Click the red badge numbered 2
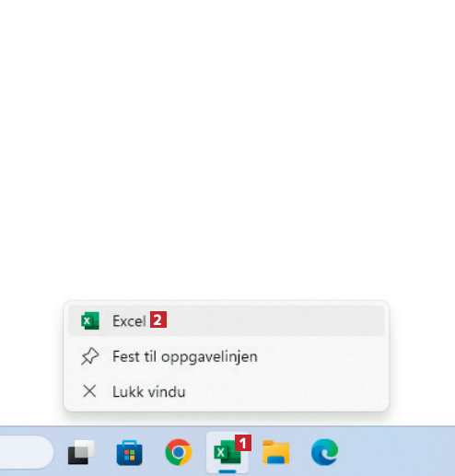The height and width of the screenshot is (476, 455). [x=158, y=319]
